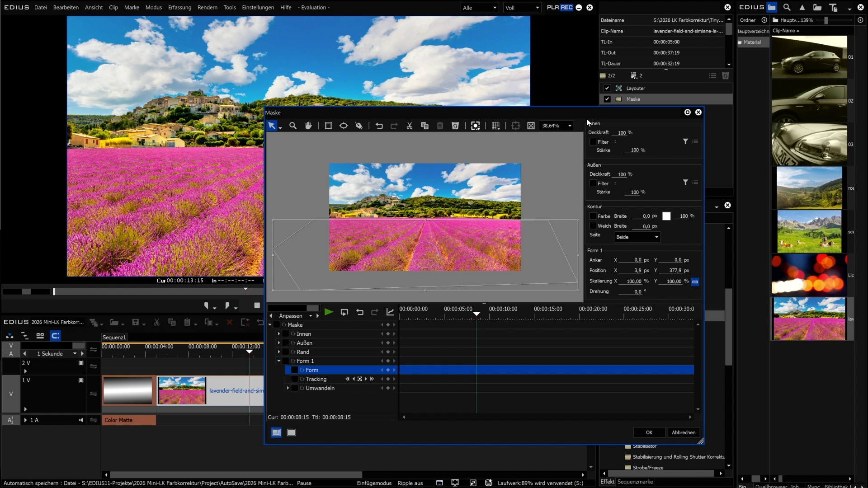Screen dimensions: 868x488
Task: Open the Einstellungen menu
Action: click(x=258, y=8)
